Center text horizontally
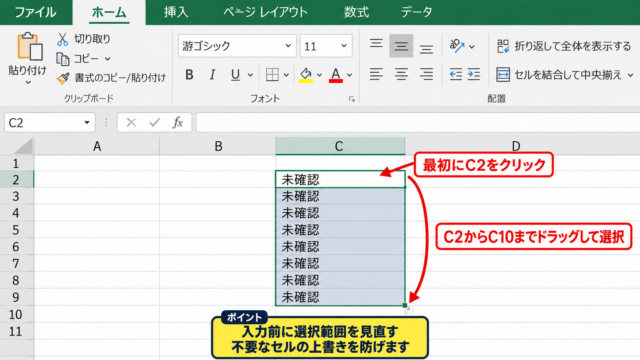The height and width of the screenshot is (360, 640). pyautogui.click(x=401, y=74)
